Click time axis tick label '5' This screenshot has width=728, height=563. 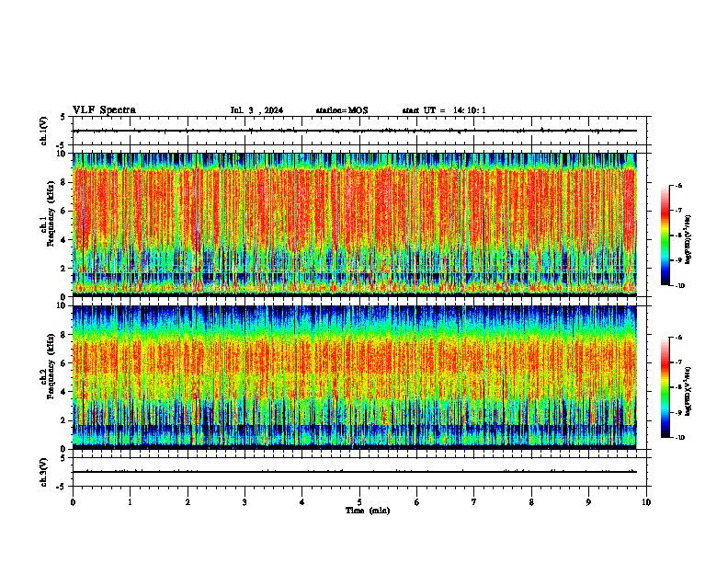click(x=359, y=502)
